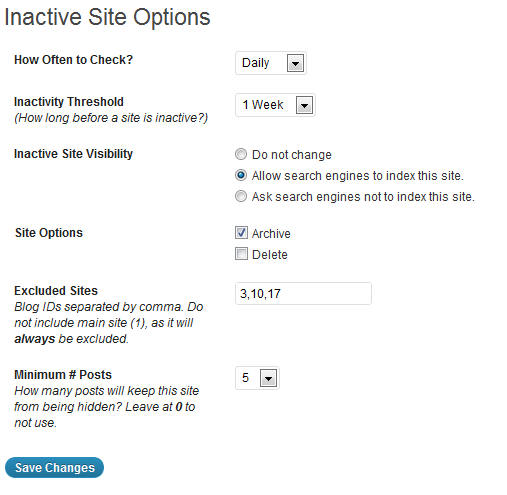
Task: Click the Inactive Site Visibility label
Action: [73, 154]
